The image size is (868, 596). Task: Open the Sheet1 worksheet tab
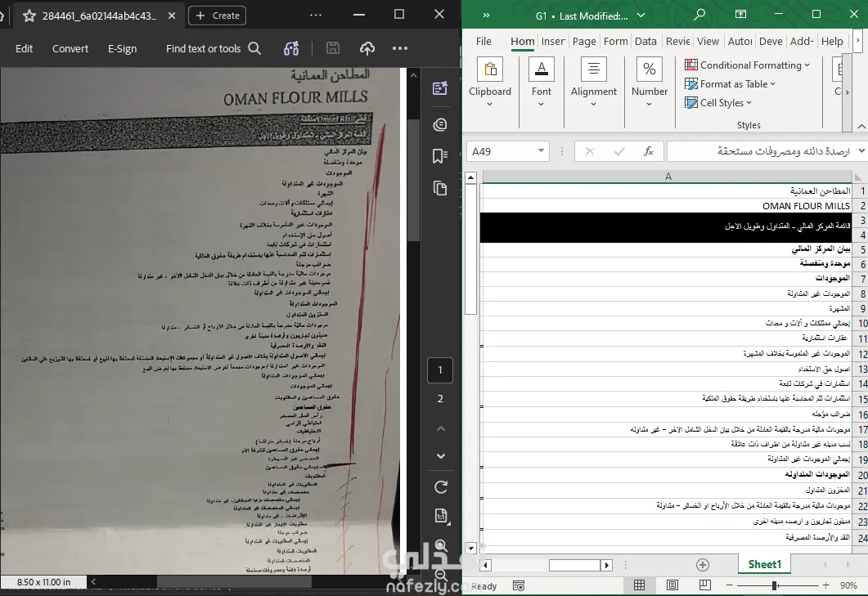point(764,564)
